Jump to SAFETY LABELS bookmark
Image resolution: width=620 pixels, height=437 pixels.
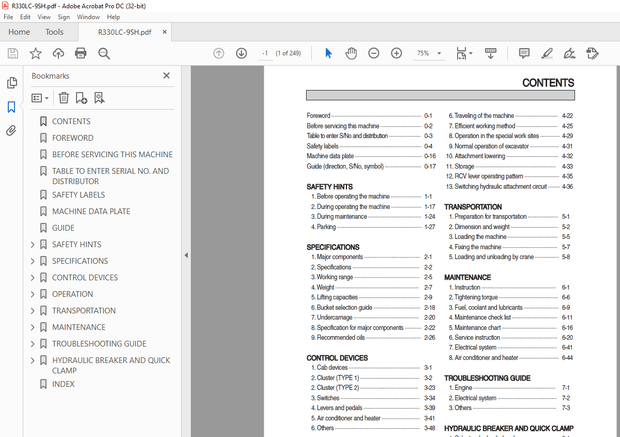pyautogui.click(x=78, y=195)
